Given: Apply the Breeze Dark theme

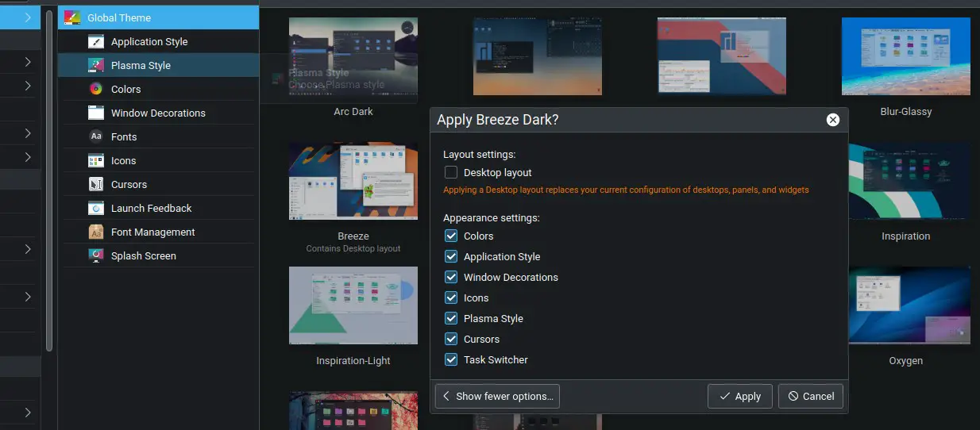Looking at the screenshot, I should coord(740,396).
